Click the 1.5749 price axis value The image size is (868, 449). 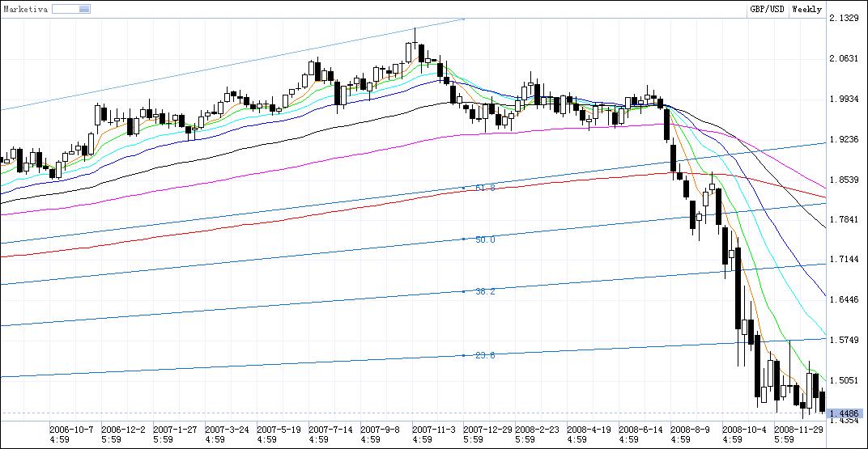click(x=843, y=340)
